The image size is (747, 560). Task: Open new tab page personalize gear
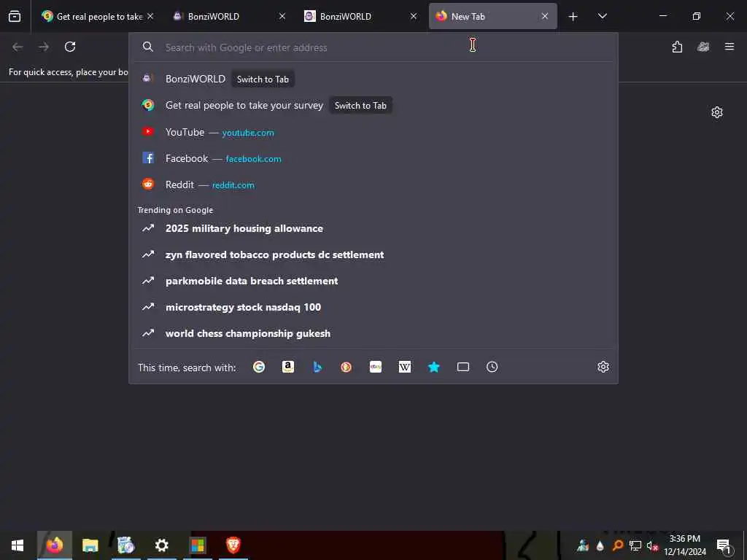click(x=717, y=112)
